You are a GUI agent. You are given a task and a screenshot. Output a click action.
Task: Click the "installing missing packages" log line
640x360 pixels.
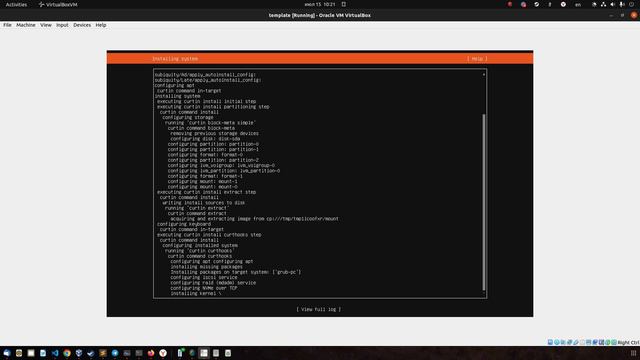207,267
